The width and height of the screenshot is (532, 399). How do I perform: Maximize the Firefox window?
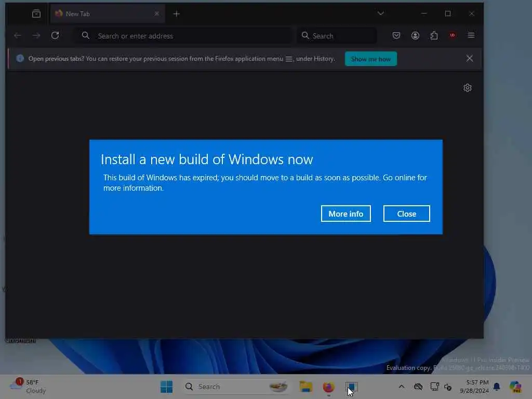(x=448, y=14)
